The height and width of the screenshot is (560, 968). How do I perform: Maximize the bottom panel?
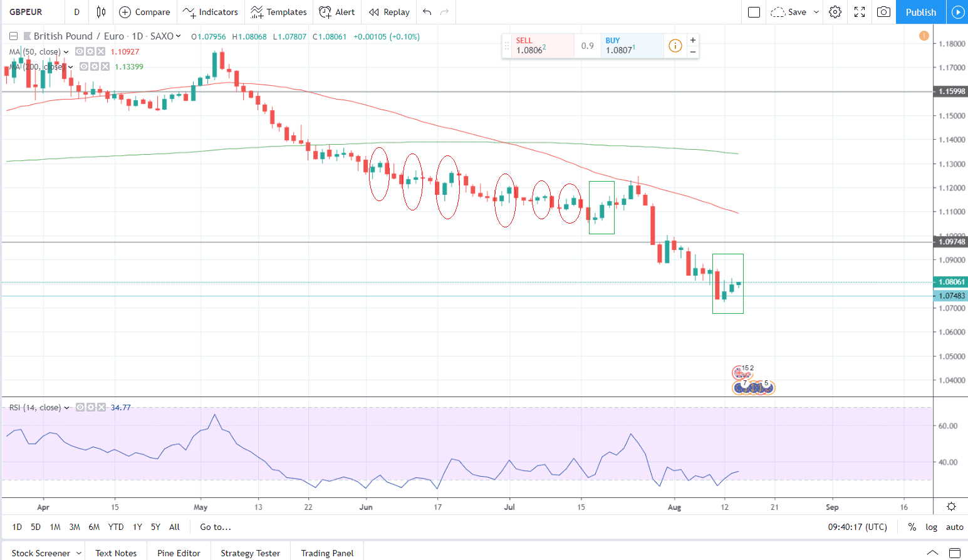pos(955,552)
